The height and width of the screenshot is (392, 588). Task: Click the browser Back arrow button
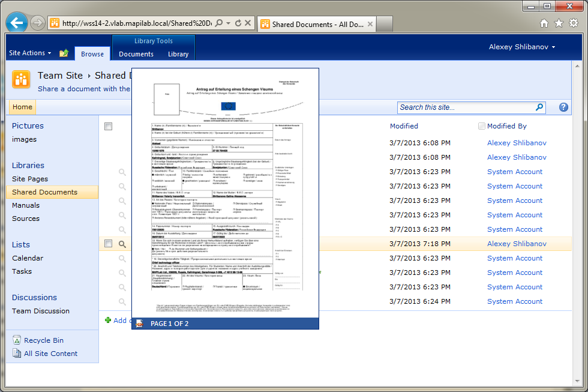pos(17,23)
